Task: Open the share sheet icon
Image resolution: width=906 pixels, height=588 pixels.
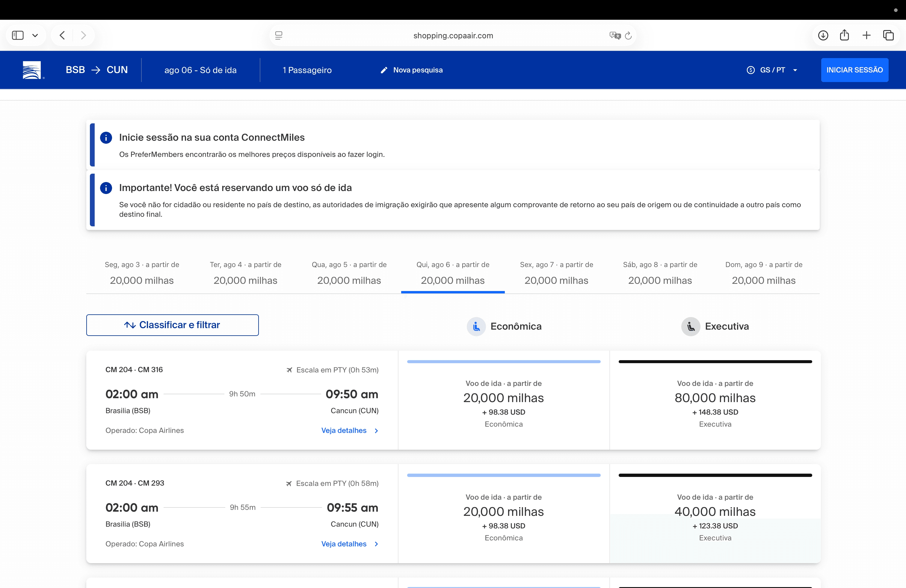Action: click(844, 35)
